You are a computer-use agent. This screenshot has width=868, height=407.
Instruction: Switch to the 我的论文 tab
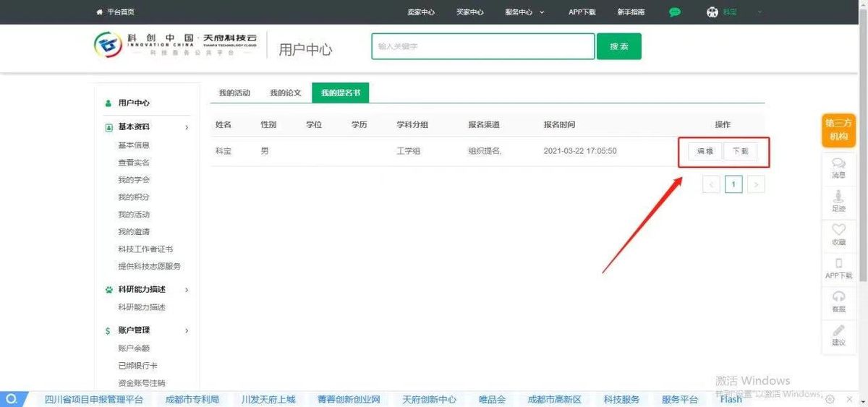tap(286, 93)
